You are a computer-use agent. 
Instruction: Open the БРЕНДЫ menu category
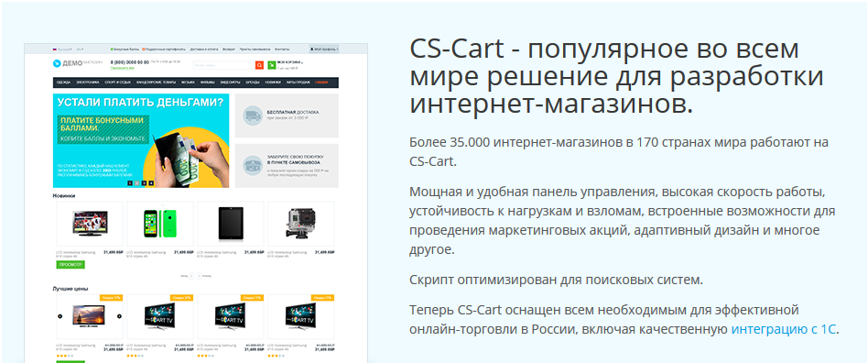(x=253, y=82)
